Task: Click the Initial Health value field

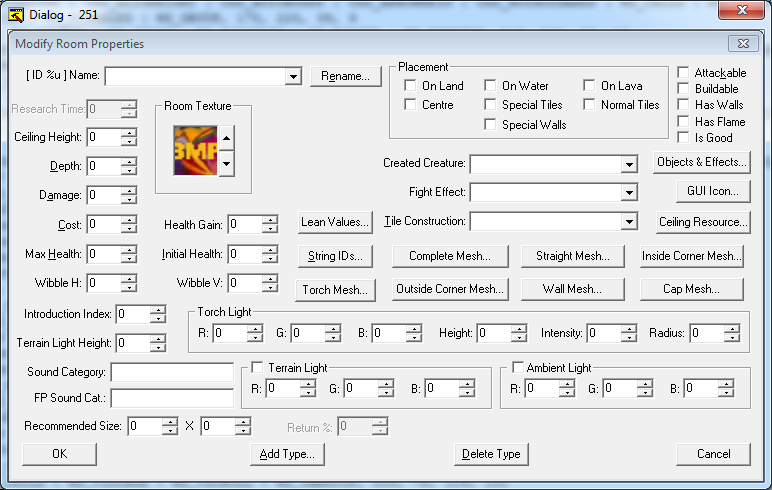Action: (x=245, y=254)
